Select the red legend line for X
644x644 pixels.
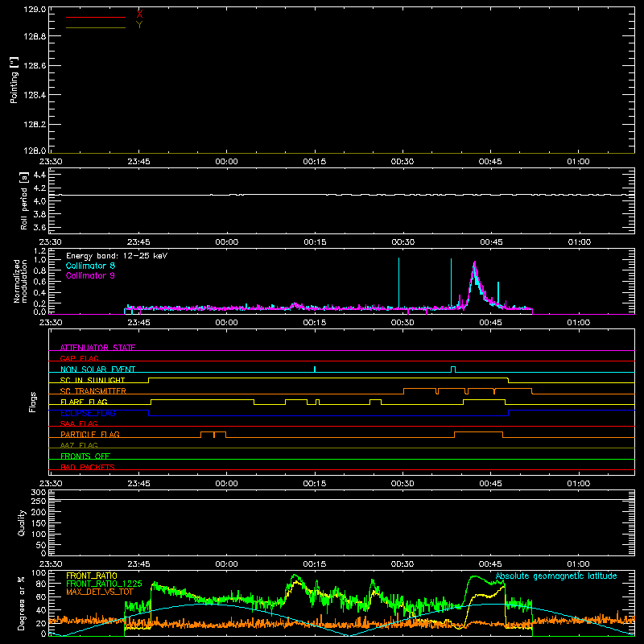pyautogui.click(x=96, y=17)
